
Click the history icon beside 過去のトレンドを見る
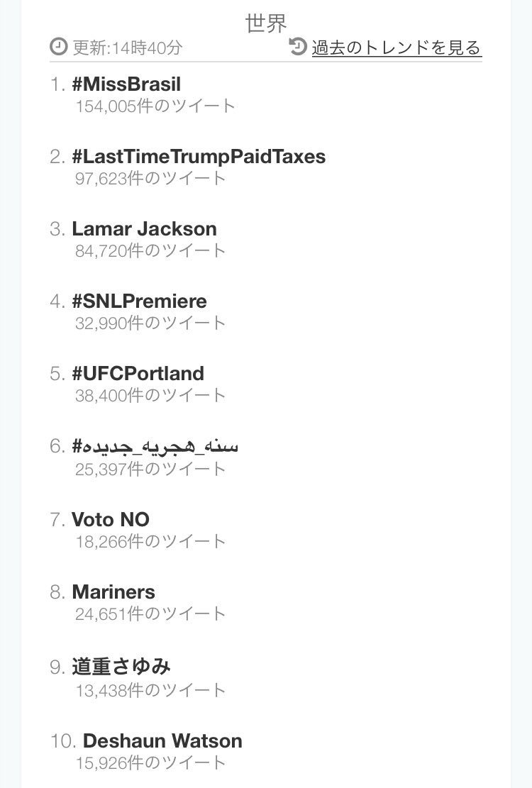click(299, 47)
